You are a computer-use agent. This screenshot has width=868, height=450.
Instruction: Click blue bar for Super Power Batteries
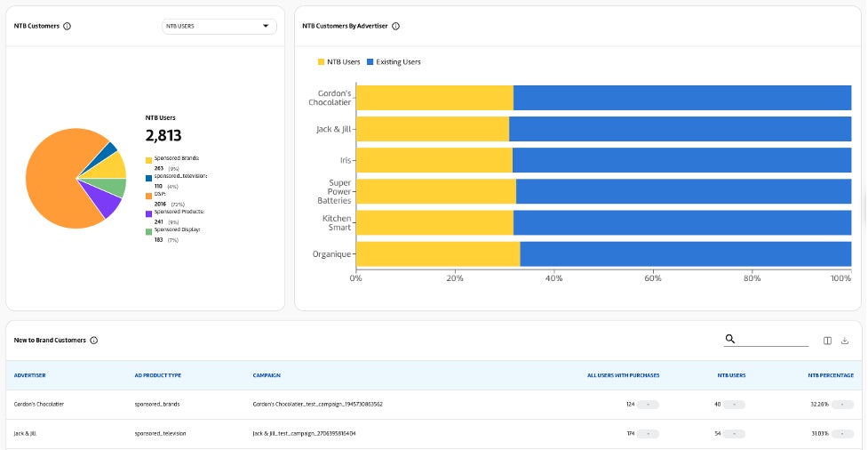(x=684, y=192)
